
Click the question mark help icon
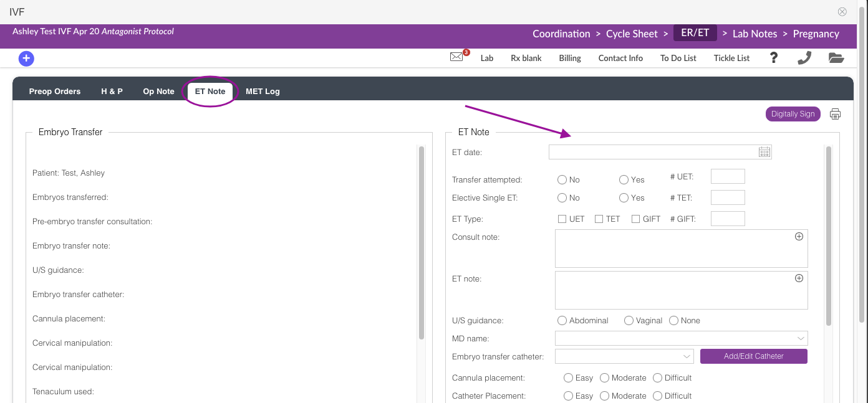click(x=774, y=58)
